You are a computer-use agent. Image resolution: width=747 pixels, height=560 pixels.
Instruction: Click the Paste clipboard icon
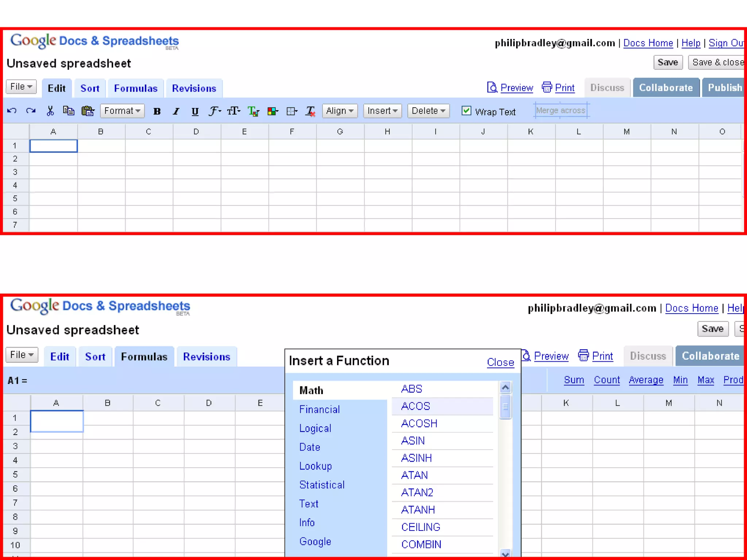[x=88, y=111]
